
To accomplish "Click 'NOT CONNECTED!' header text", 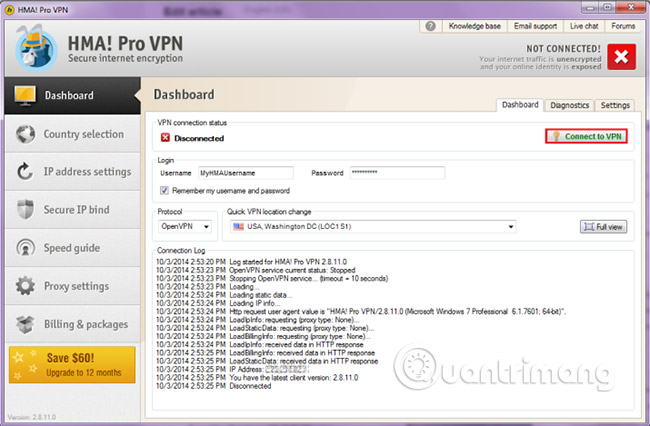I will pos(563,49).
